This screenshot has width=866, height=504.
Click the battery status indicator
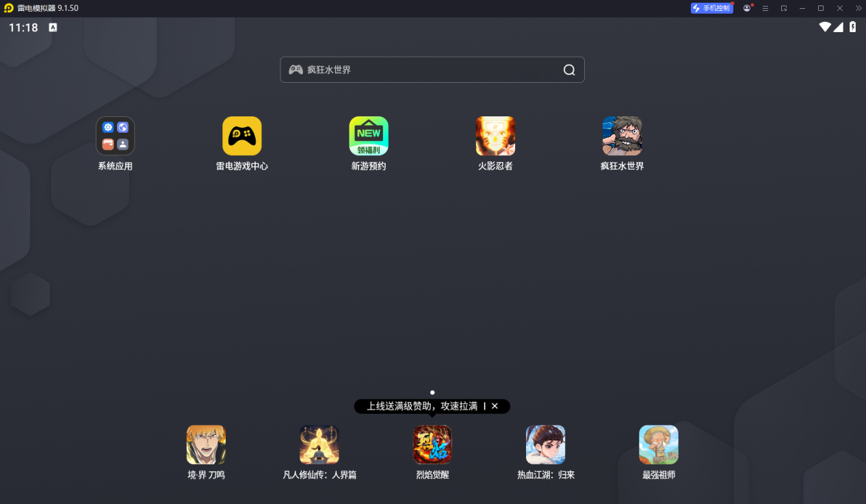point(852,27)
